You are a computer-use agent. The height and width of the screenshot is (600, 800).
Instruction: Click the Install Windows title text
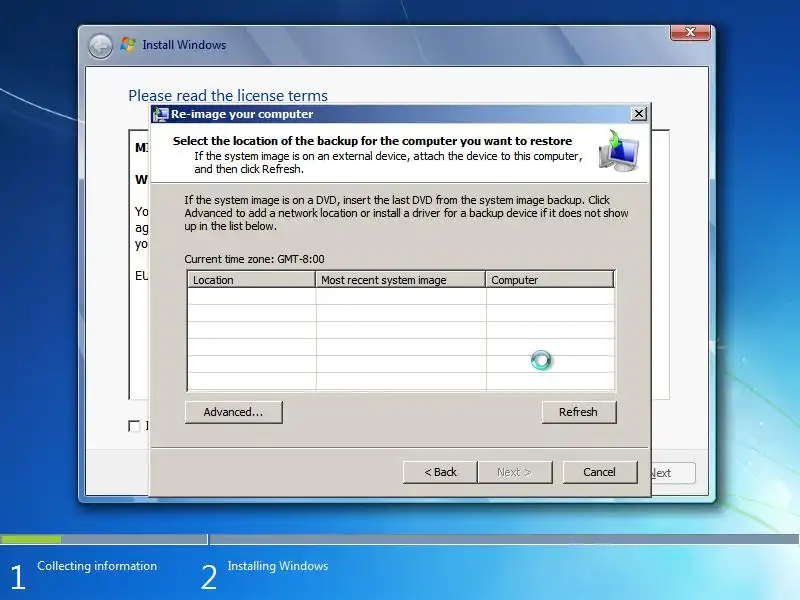tap(184, 45)
